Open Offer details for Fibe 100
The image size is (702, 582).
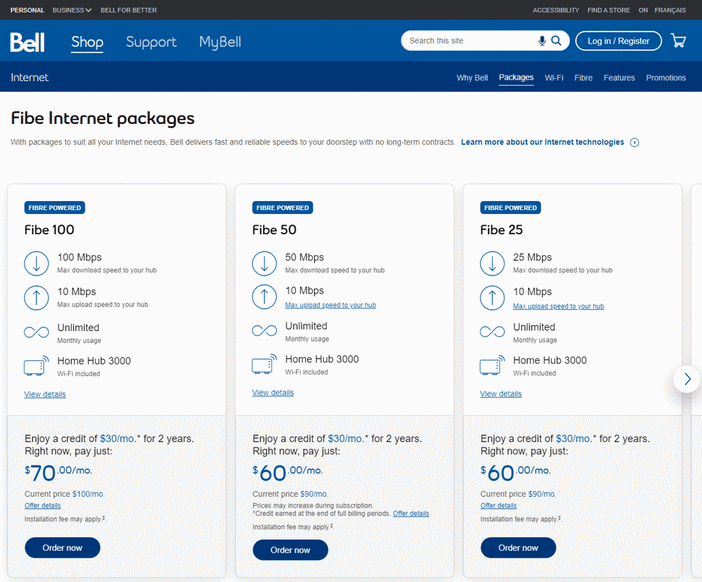[x=43, y=506]
